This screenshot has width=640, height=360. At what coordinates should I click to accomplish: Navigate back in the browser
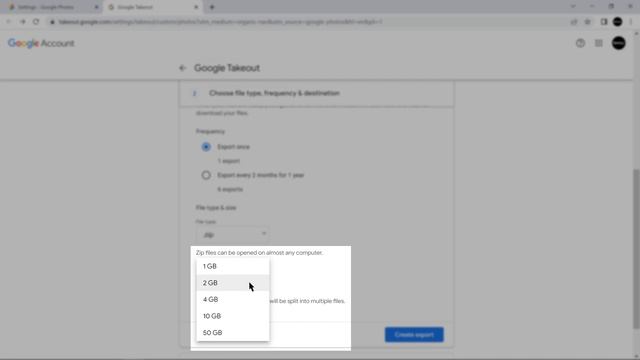click(9, 22)
